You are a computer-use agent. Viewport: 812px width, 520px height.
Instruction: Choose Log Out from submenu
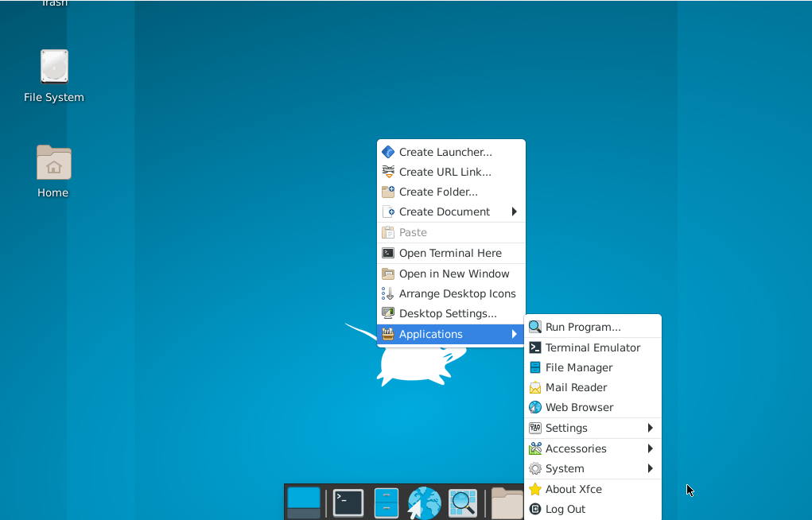coord(593,509)
